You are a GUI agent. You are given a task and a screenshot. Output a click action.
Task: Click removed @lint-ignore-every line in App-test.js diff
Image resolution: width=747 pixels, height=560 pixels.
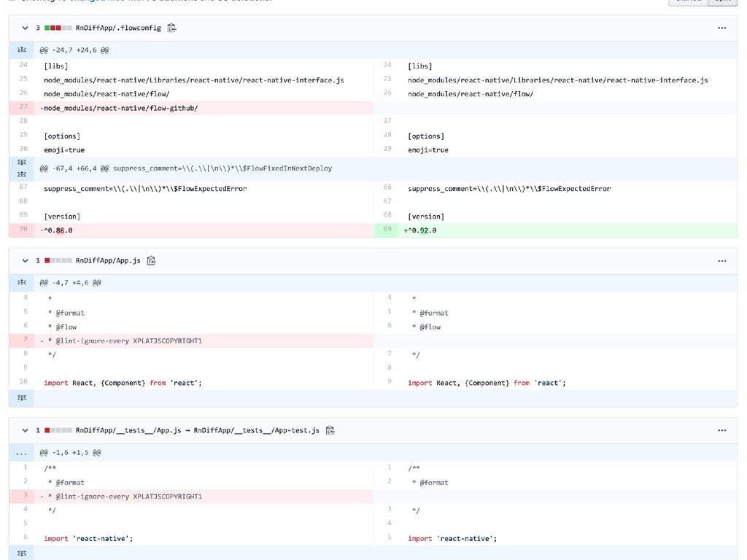(204, 497)
